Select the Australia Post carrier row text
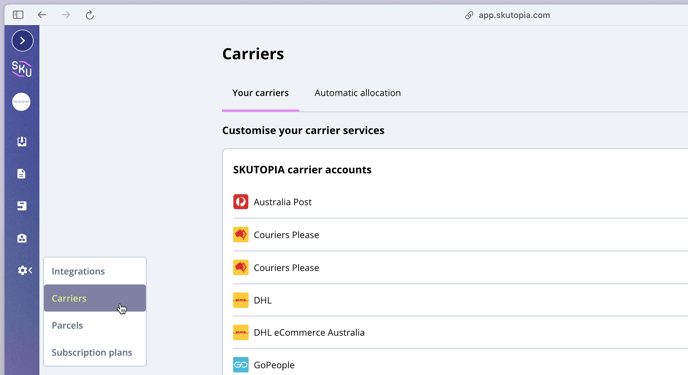Screen dimensions: 688x375 pos(283,202)
